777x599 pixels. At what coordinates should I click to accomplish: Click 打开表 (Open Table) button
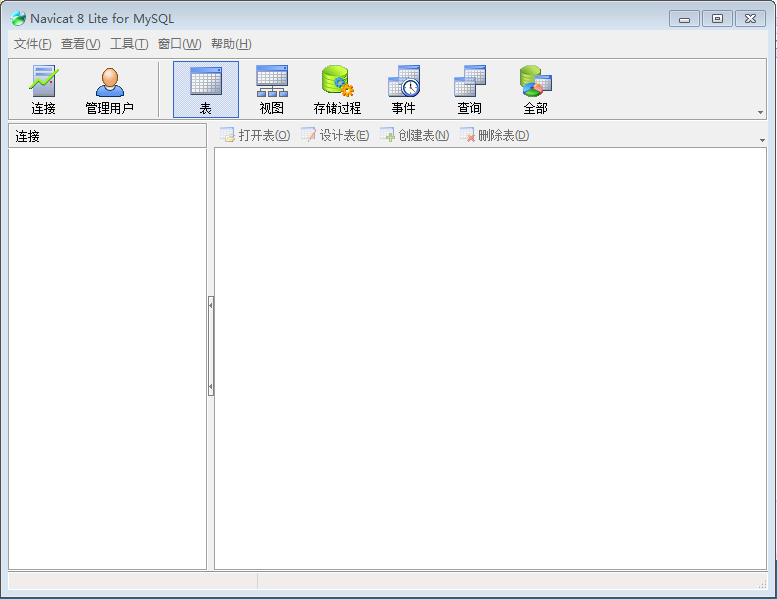tap(255, 135)
